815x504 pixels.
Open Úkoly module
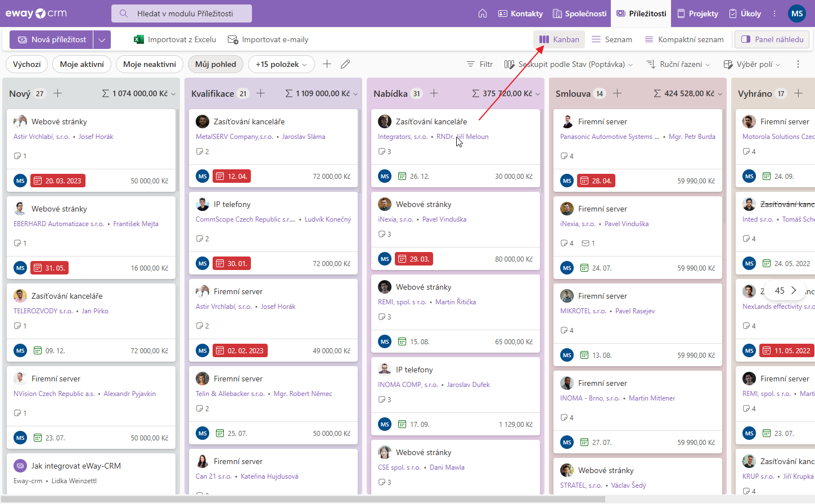point(745,13)
